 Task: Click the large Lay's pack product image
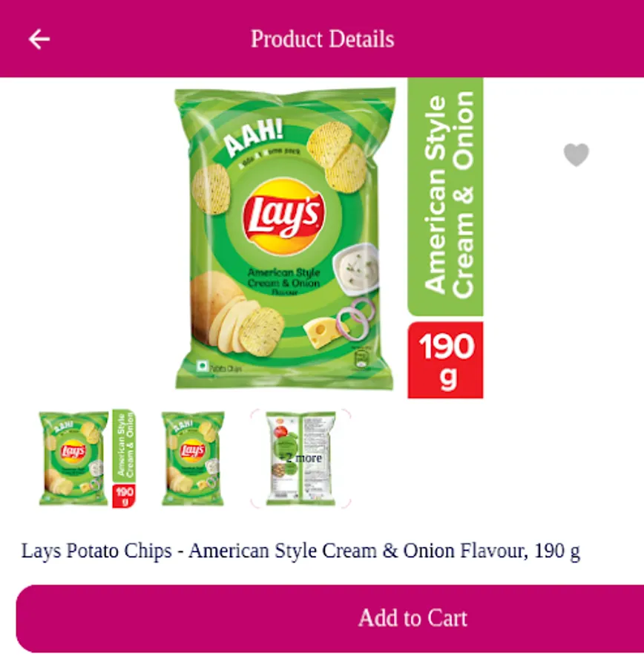[284, 238]
